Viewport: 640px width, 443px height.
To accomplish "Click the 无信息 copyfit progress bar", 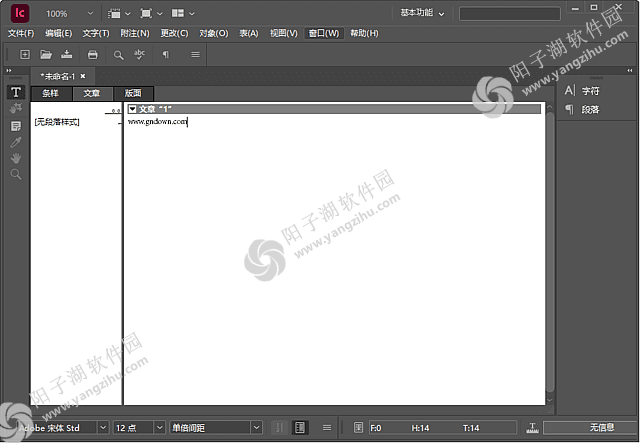I will [x=591, y=427].
